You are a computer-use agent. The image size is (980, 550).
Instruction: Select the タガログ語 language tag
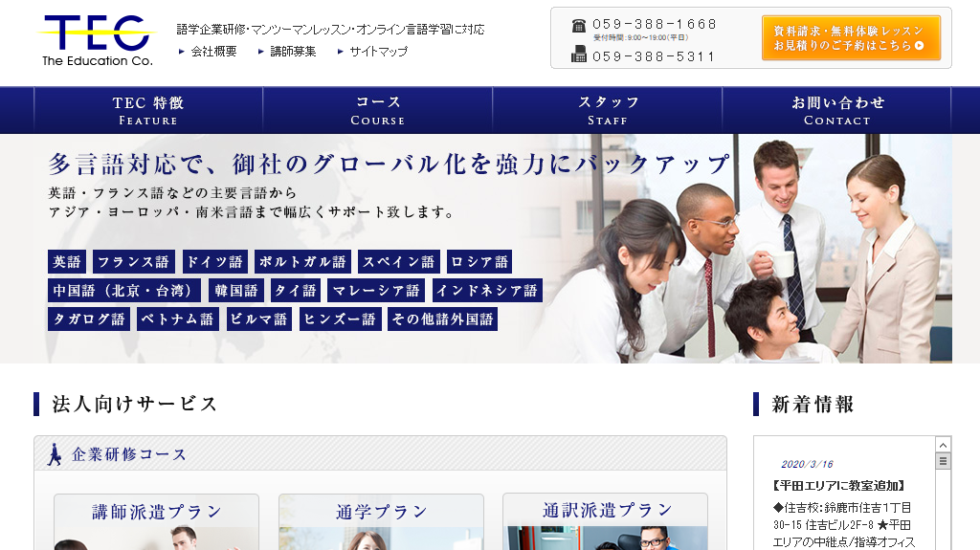point(89,319)
